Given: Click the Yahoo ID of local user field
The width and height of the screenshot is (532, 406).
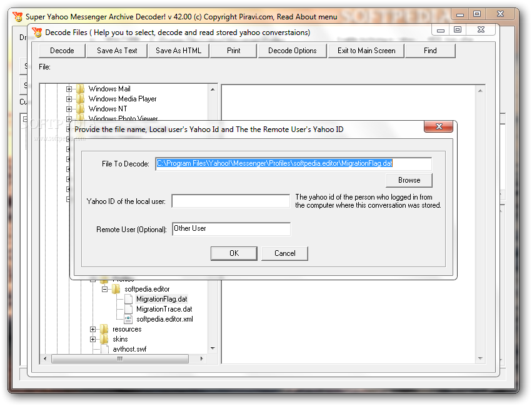Looking at the screenshot, I should (x=231, y=201).
